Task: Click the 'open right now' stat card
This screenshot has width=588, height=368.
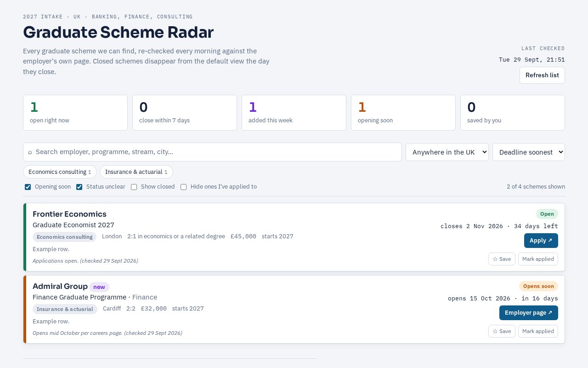Action: point(75,113)
